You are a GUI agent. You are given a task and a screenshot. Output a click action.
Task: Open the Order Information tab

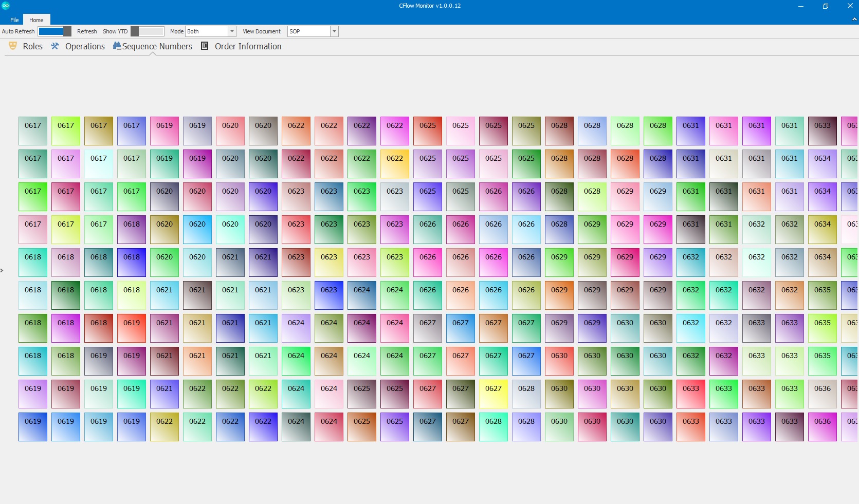pos(248,46)
